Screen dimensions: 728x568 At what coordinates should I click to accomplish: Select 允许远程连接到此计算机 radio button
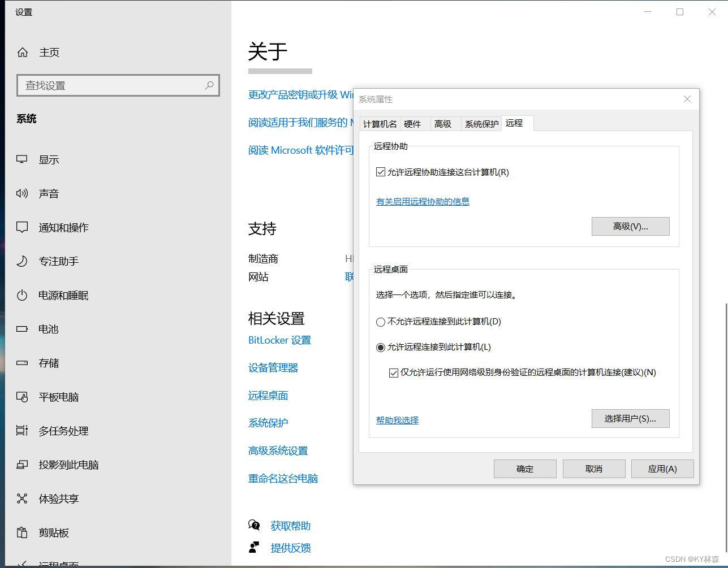tap(381, 347)
